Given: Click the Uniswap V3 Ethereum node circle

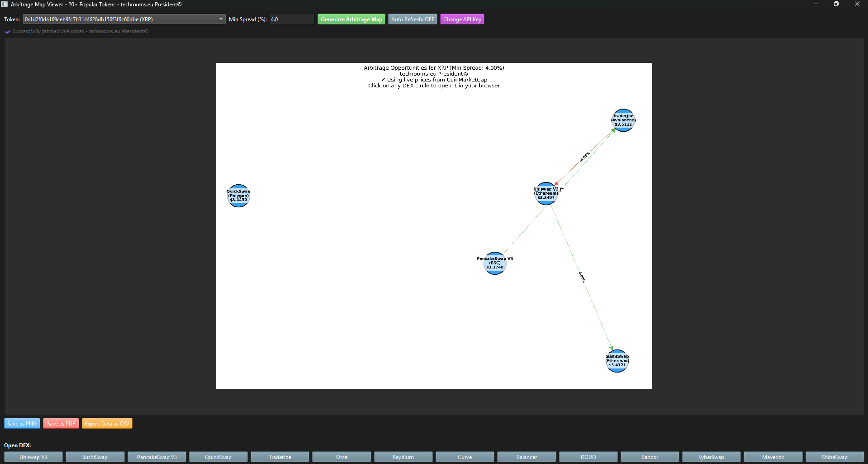Looking at the screenshot, I should click(x=545, y=194).
